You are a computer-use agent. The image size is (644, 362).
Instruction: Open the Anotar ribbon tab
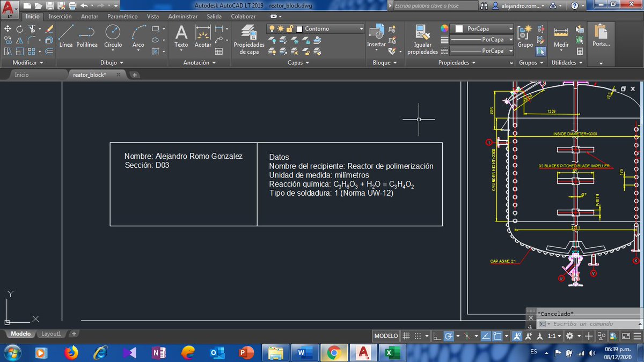(x=89, y=17)
